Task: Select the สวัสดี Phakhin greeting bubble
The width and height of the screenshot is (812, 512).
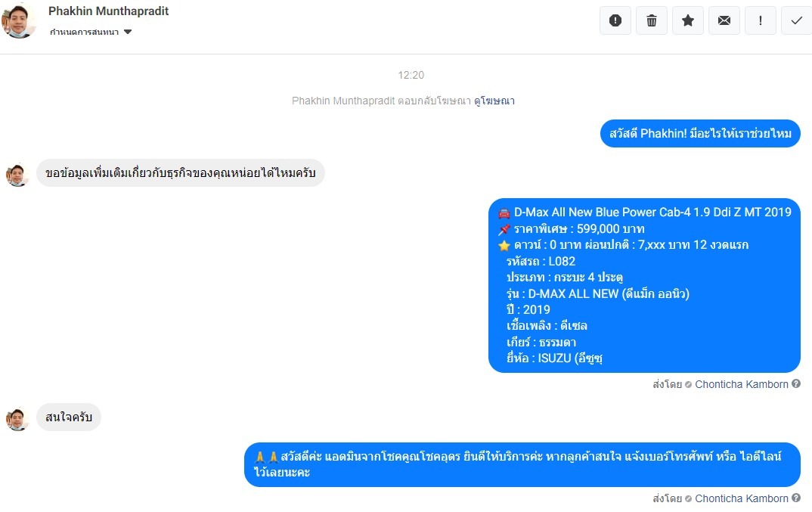Action: point(700,134)
